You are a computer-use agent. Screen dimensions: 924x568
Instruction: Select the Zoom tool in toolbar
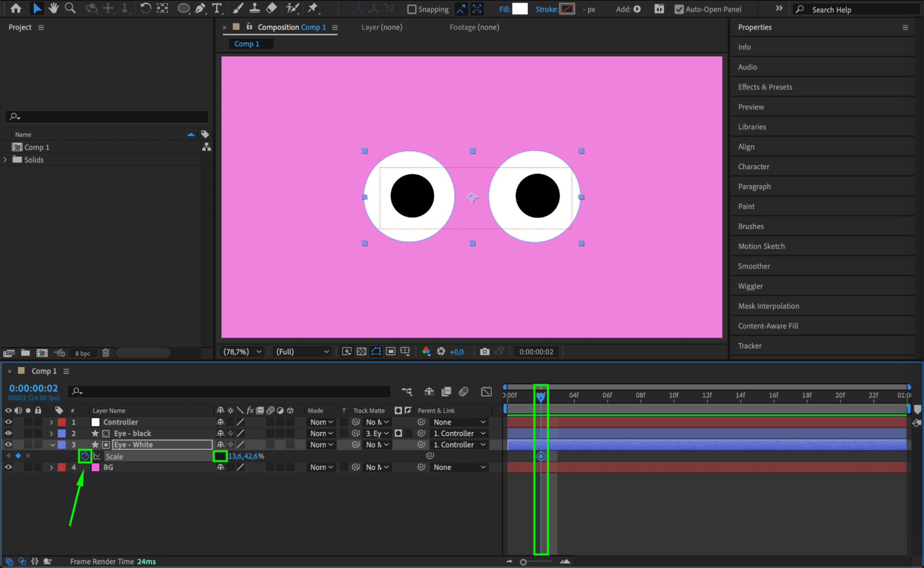pyautogui.click(x=70, y=8)
